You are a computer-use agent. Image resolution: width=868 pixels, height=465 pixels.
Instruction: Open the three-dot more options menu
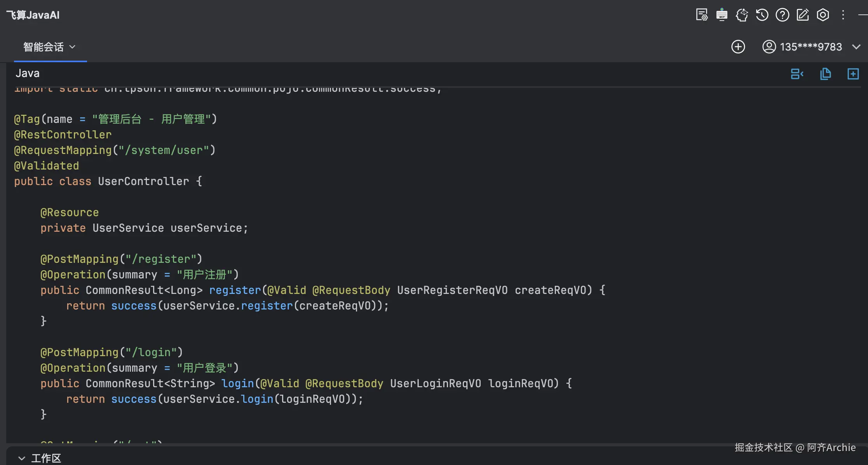[843, 15]
